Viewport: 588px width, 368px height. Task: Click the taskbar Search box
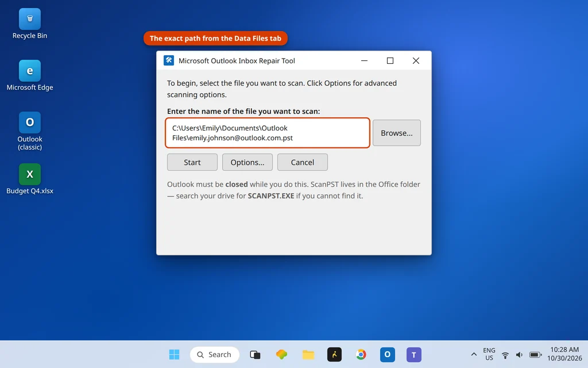(x=215, y=354)
